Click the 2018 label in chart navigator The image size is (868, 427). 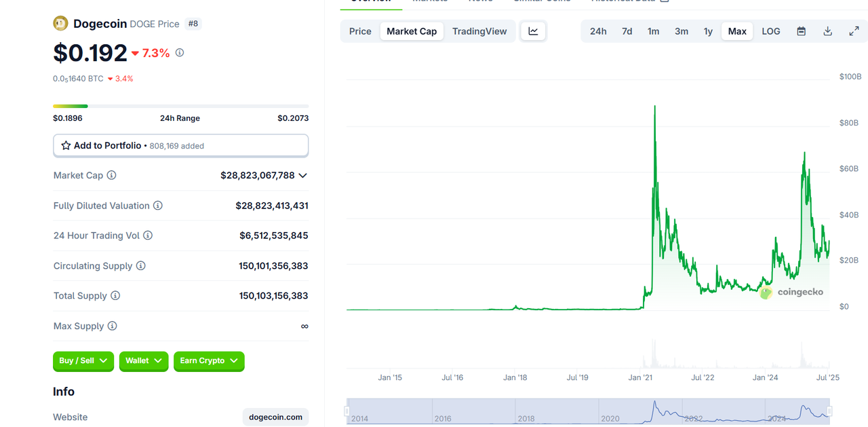[526, 419]
